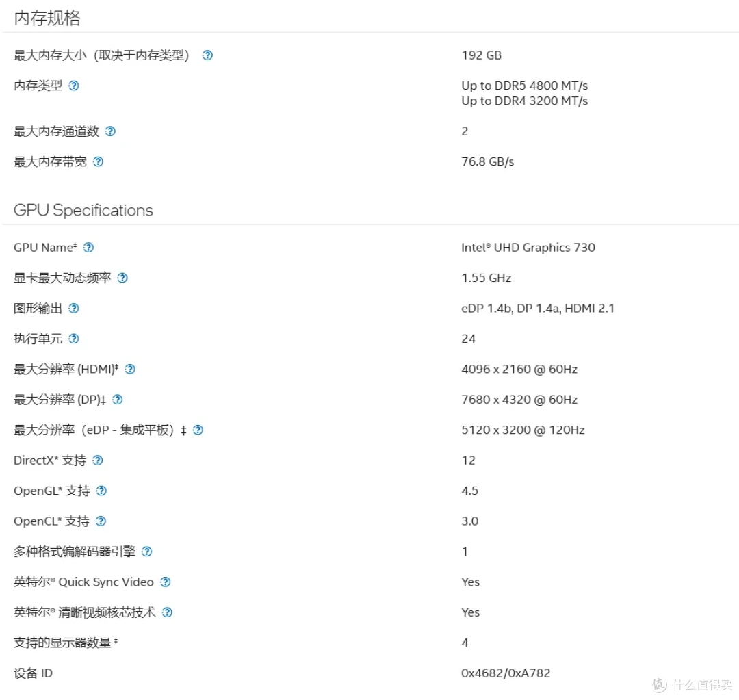
Task: Click the memory channels value 2
Action: [465, 131]
